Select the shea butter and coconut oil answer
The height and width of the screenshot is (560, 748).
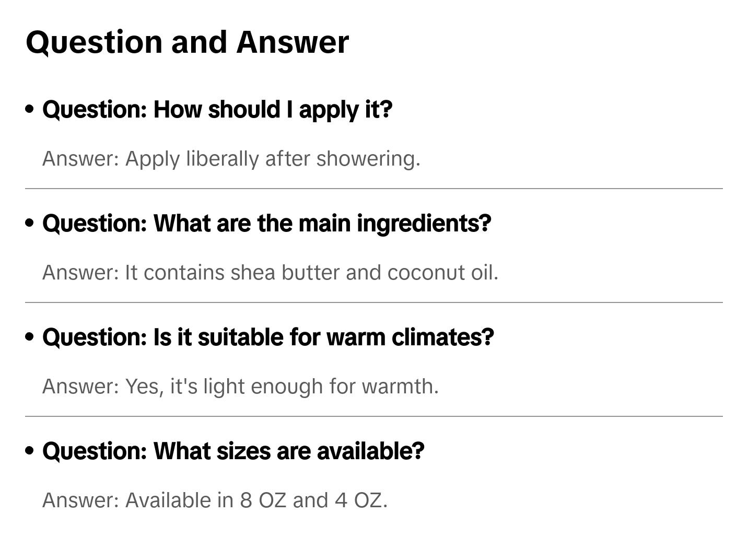270,273
